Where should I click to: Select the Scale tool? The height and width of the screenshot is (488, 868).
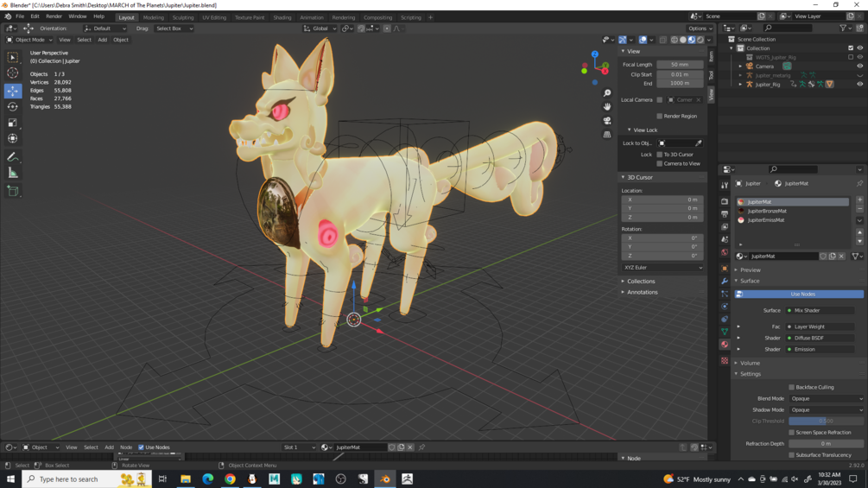(x=13, y=123)
